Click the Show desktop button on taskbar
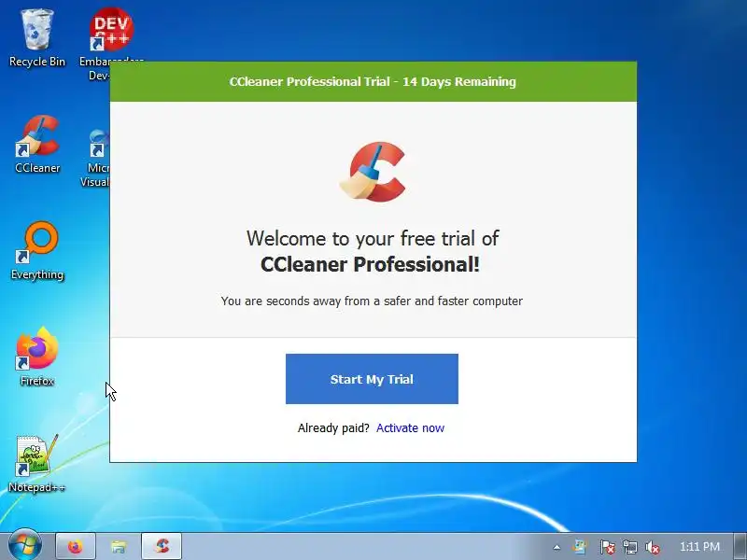The width and height of the screenshot is (747, 560). (740, 546)
